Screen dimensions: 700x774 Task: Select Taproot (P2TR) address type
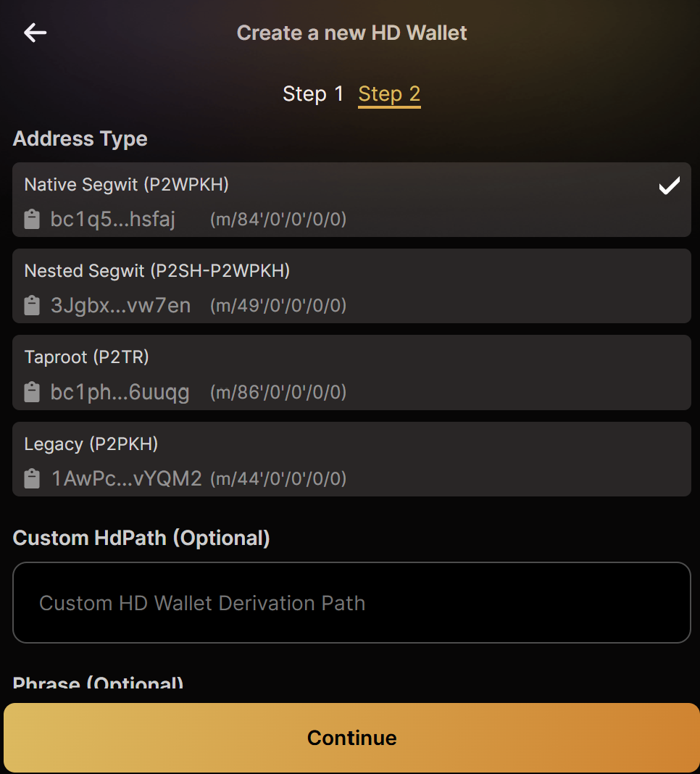pyautogui.click(x=351, y=373)
